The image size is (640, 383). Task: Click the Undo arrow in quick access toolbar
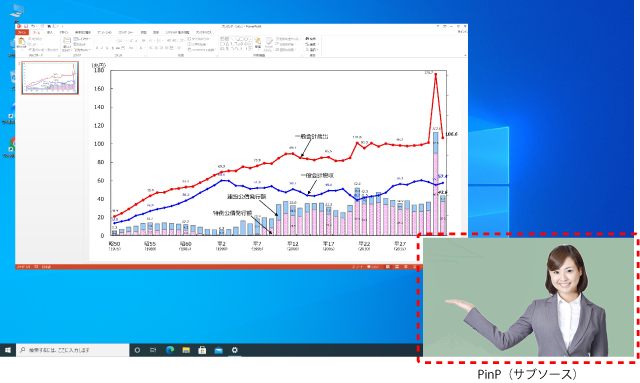tap(33, 26)
